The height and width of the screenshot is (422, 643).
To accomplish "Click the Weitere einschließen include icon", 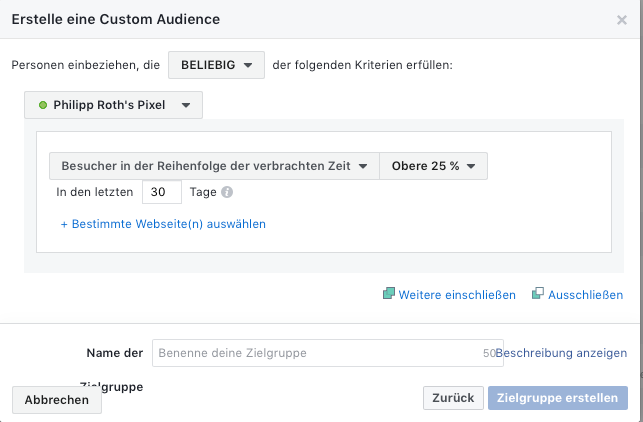I will tap(389, 293).
